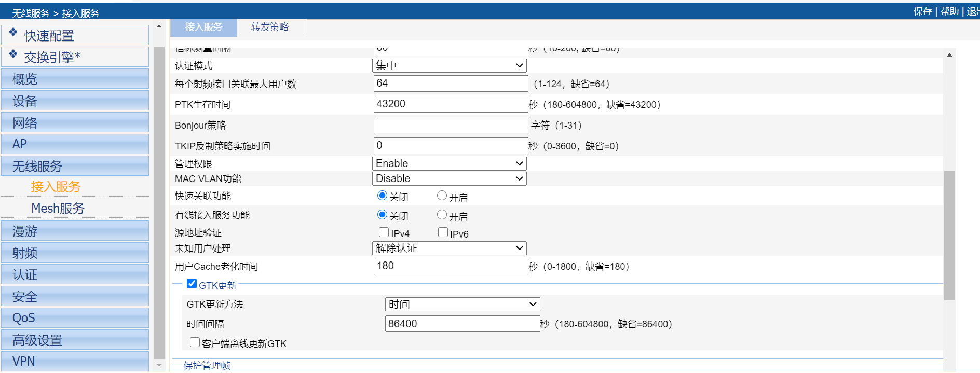Click the icon beside 快速配置
980x373 pixels.
click(13, 32)
